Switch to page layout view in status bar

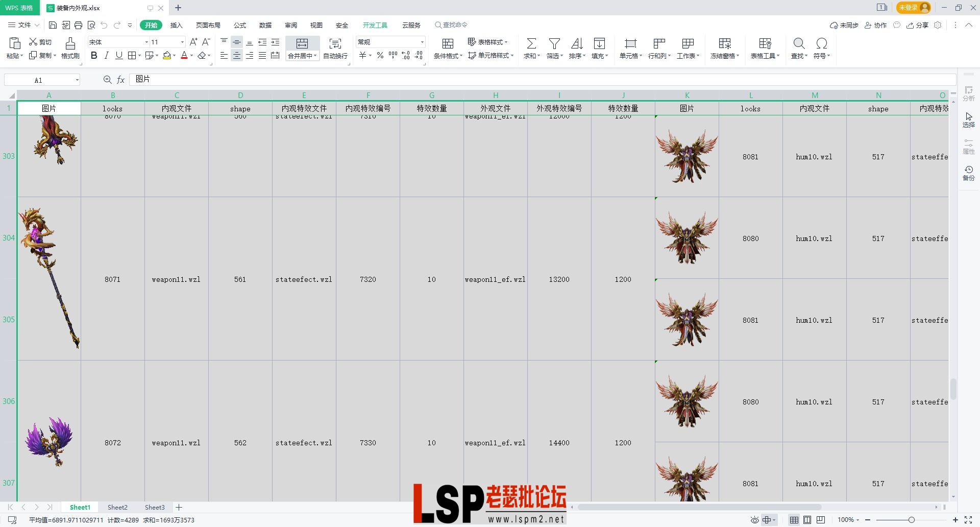(807, 520)
